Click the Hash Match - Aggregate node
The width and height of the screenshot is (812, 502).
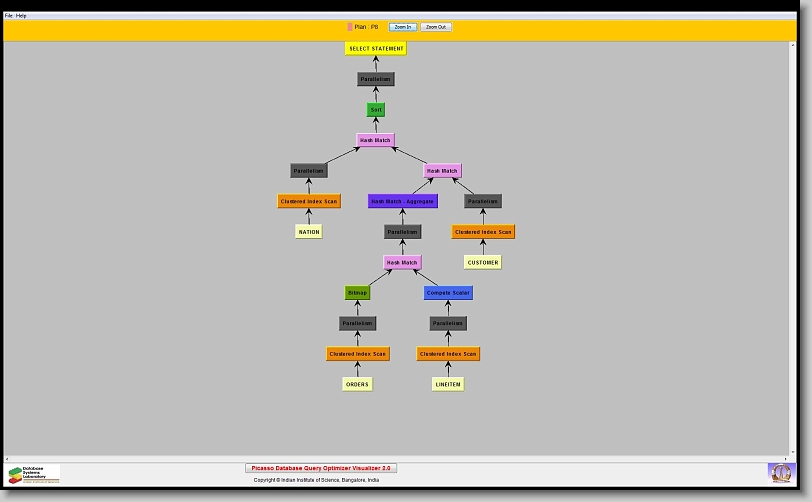click(402, 201)
